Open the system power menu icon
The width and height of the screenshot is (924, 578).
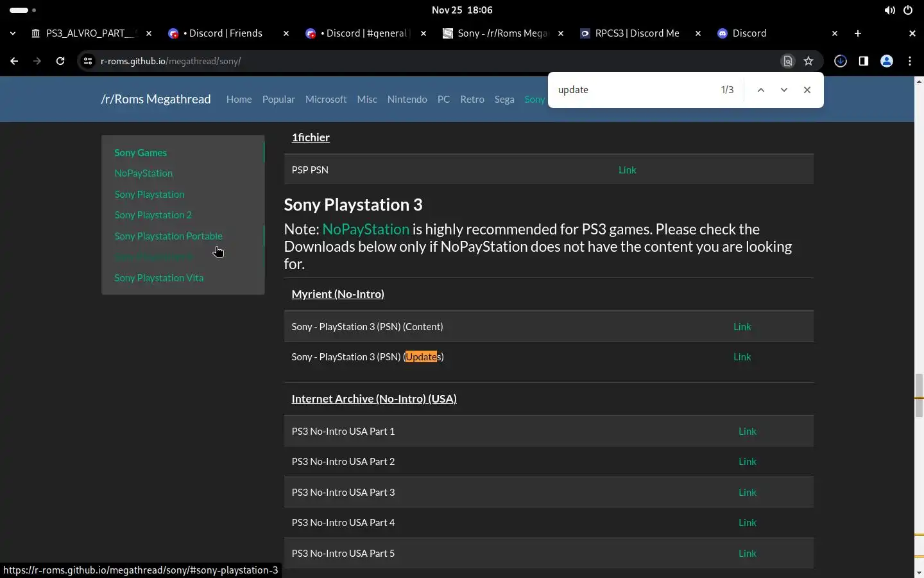coord(908,10)
